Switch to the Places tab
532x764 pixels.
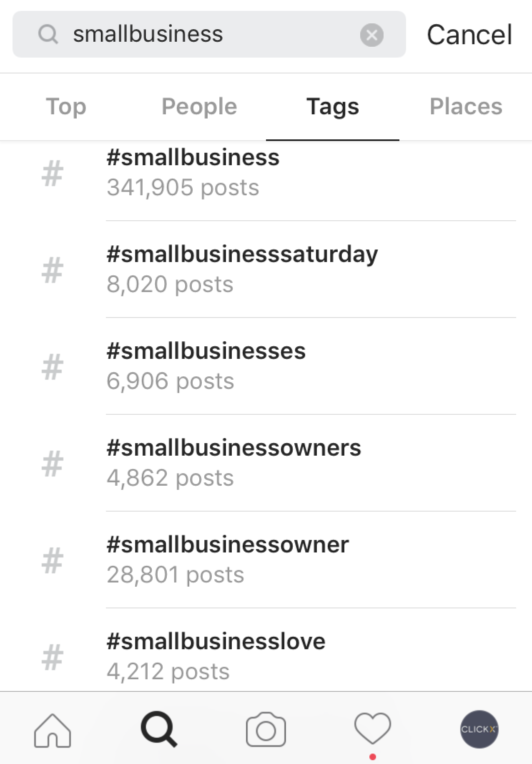click(466, 106)
